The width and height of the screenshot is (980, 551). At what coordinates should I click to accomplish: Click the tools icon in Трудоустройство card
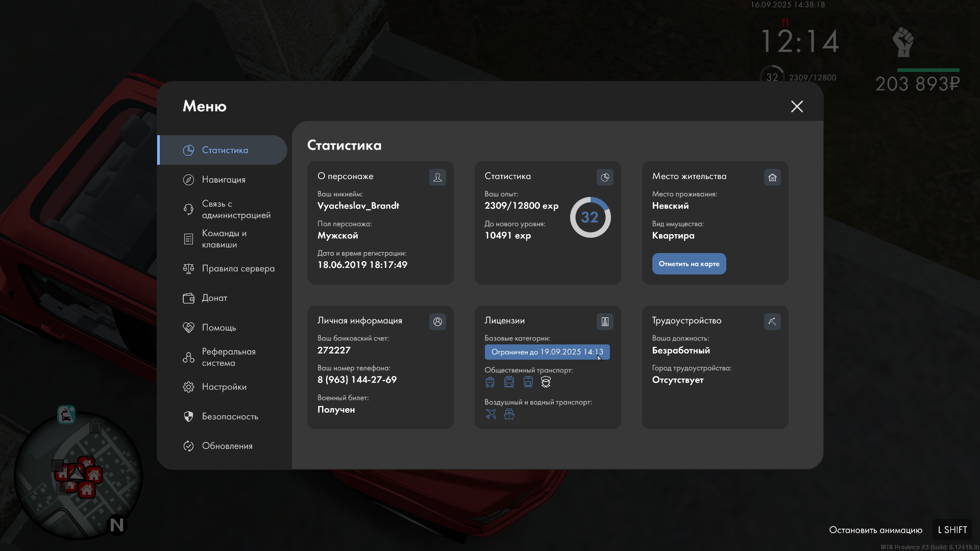pyautogui.click(x=772, y=321)
